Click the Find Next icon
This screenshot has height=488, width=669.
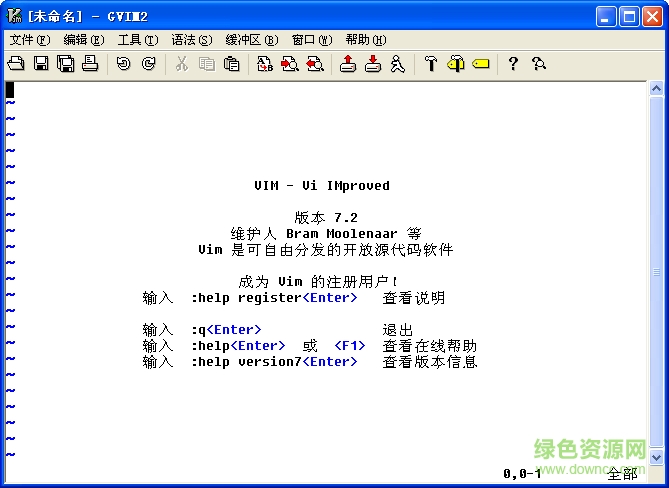[290, 64]
